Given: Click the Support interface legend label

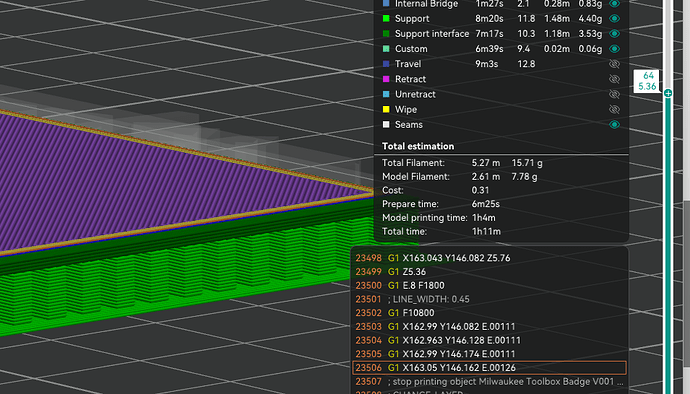Looking at the screenshot, I should pos(432,33).
